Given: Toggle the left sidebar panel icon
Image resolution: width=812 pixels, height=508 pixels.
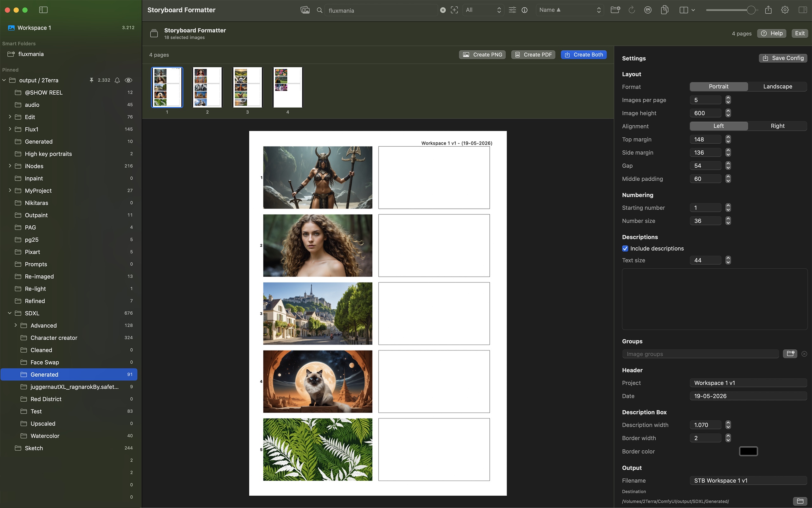Looking at the screenshot, I should (x=43, y=10).
